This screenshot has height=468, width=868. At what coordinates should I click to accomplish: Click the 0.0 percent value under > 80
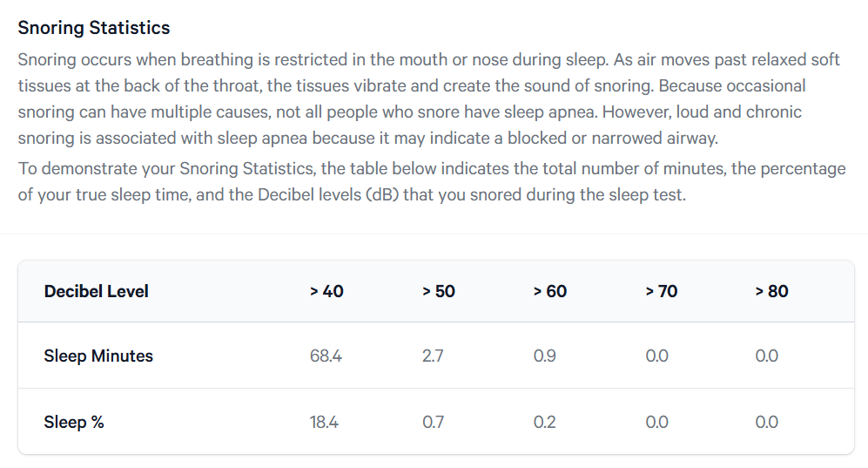pyautogui.click(x=767, y=422)
